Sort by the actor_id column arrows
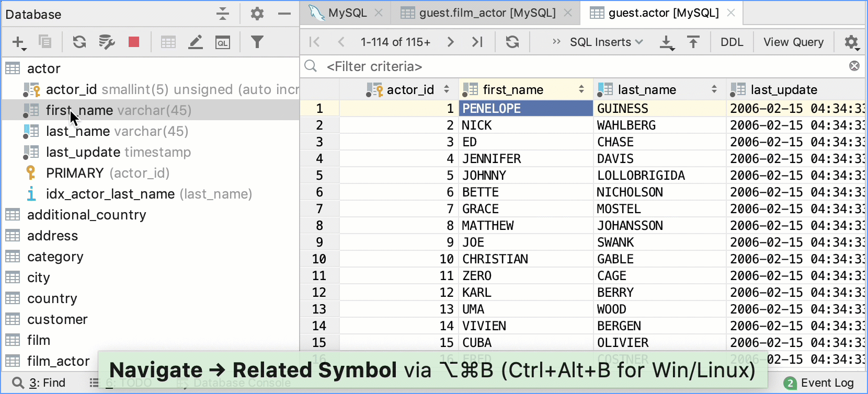The image size is (868, 394). [447, 89]
